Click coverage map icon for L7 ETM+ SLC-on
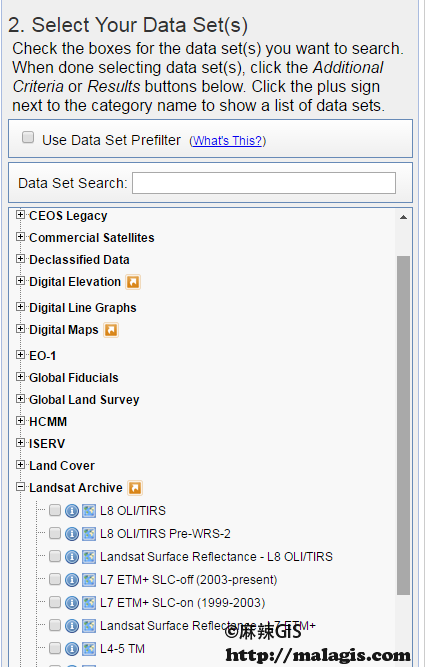Viewport: 425px width, 667px height. coord(89,602)
